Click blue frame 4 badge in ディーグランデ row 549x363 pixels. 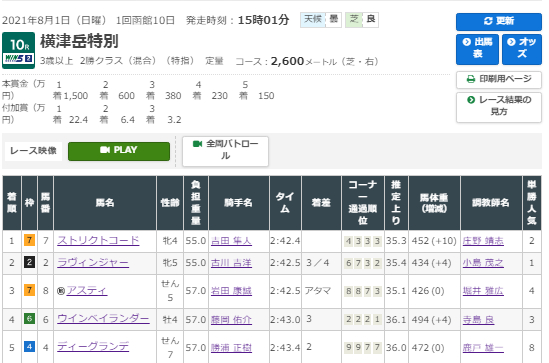click(x=29, y=347)
